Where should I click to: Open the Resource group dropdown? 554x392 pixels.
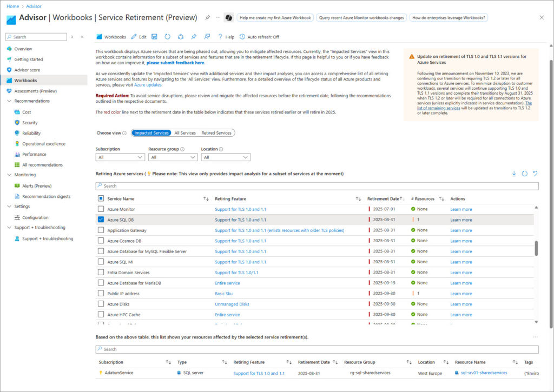(x=173, y=157)
